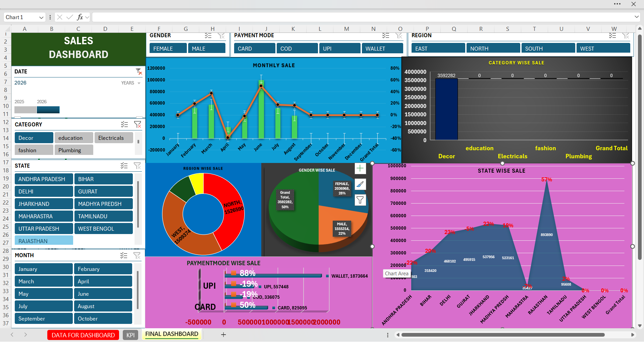Clear filter on the GENDER slicer
Image resolution: width=644 pixels, height=342 pixels.
[x=221, y=36]
